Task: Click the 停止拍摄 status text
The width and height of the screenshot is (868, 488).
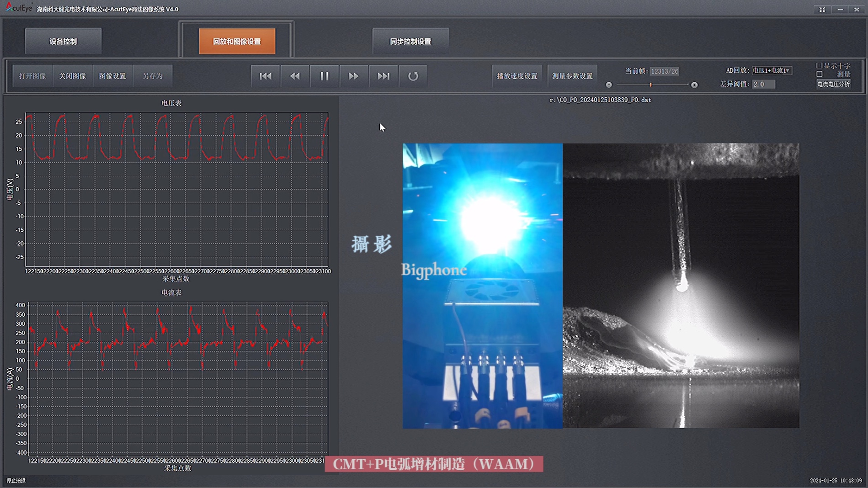Action: (16, 480)
